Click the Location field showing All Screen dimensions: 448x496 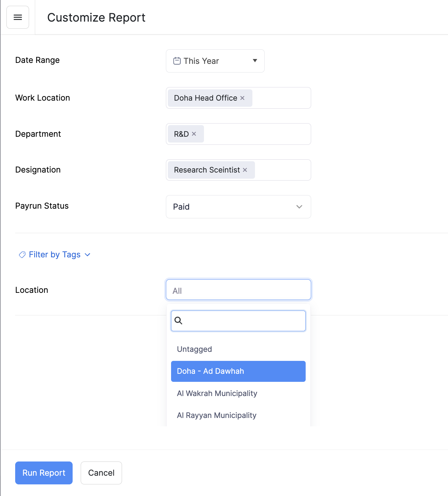[238, 290]
